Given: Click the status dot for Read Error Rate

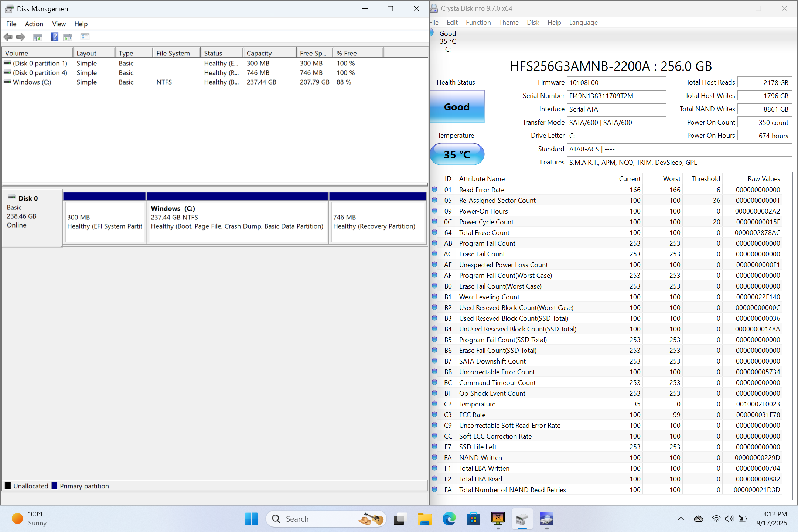Looking at the screenshot, I should (x=435, y=190).
